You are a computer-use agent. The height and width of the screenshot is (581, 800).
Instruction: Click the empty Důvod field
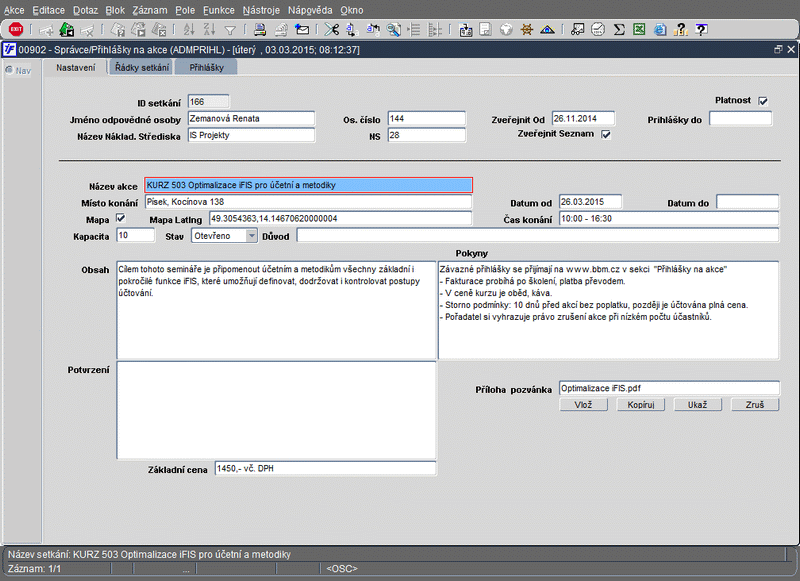click(x=538, y=236)
